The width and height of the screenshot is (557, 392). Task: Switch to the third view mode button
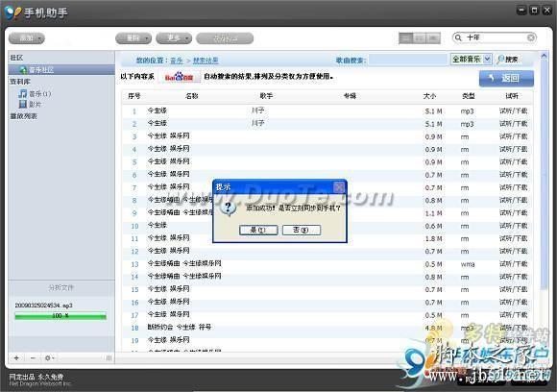[433, 38]
